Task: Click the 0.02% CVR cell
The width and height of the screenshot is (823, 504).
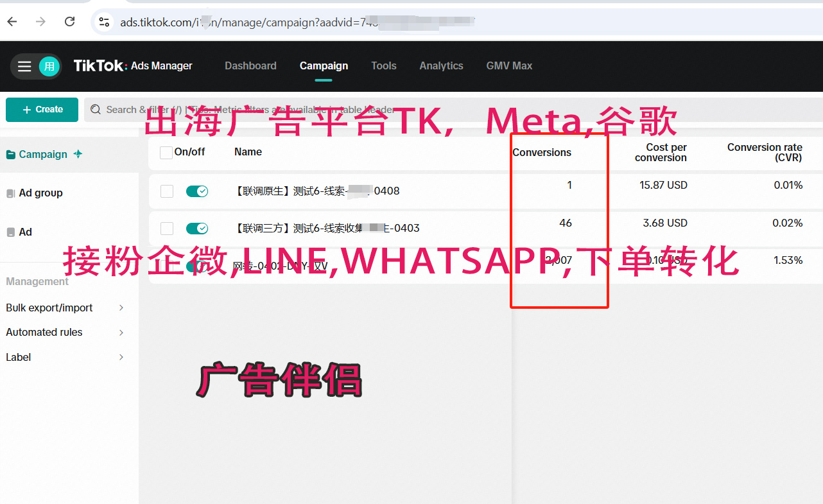Action: (788, 223)
